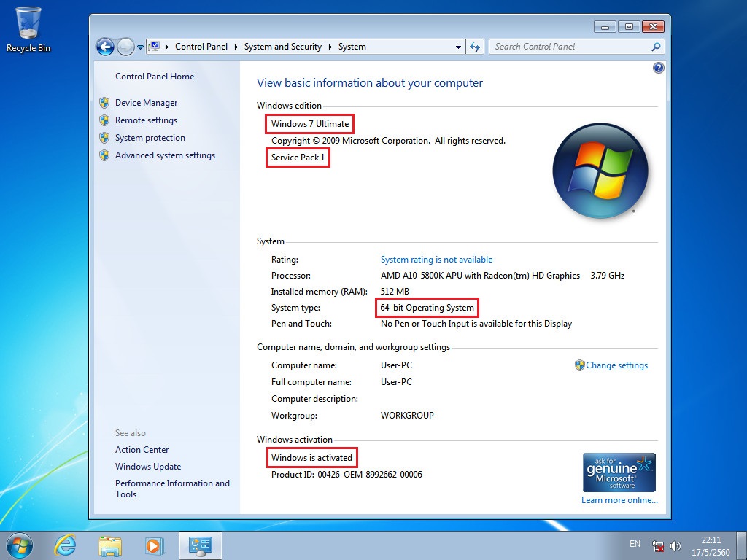Screen dimensions: 747x560
Task: Maximize the System window
Action: point(629,27)
